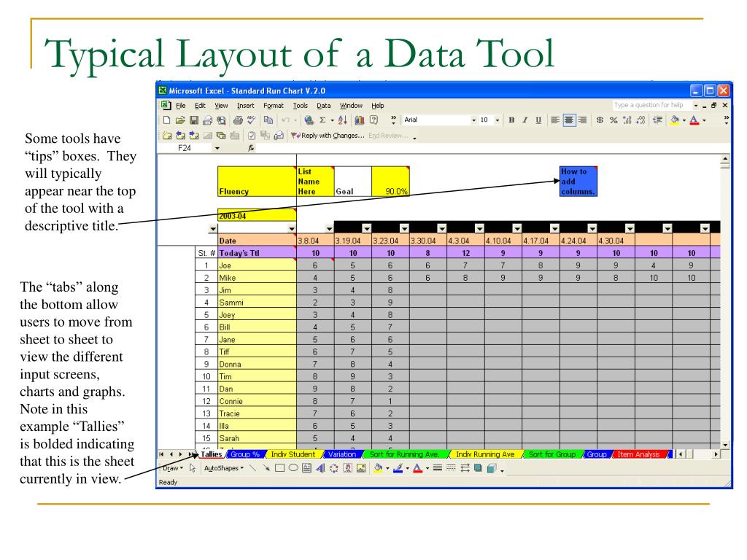The width and height of the screenshot is (747, 560).
Task: Select the Arrow tool in Draw toolbar
Action: (x=266, y=468)
